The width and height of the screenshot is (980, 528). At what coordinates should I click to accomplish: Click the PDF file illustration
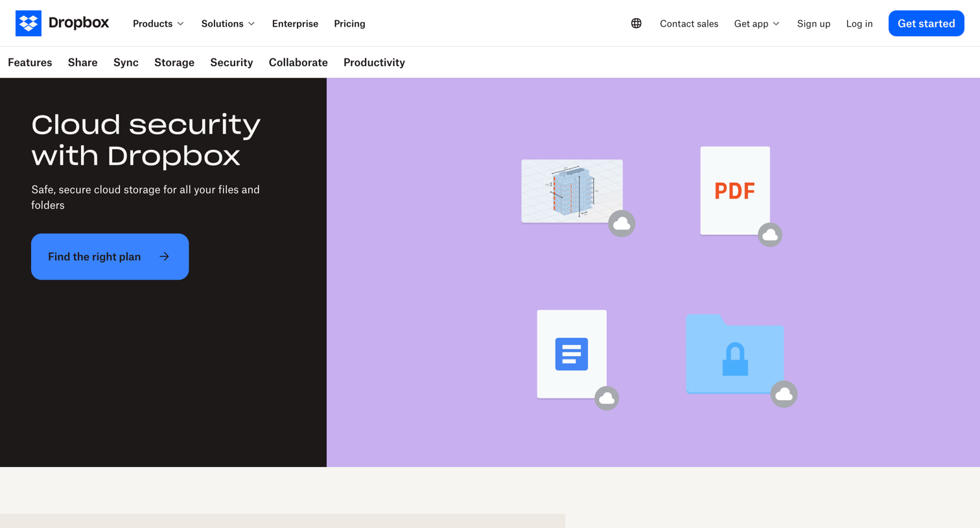click(x=735, y=191)
